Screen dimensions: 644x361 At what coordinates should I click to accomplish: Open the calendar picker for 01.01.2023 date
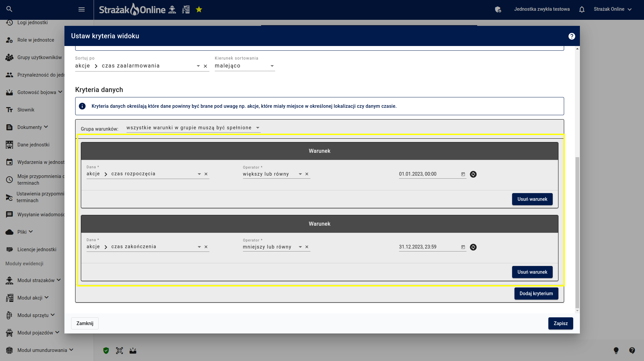click(x=463, y=174)
